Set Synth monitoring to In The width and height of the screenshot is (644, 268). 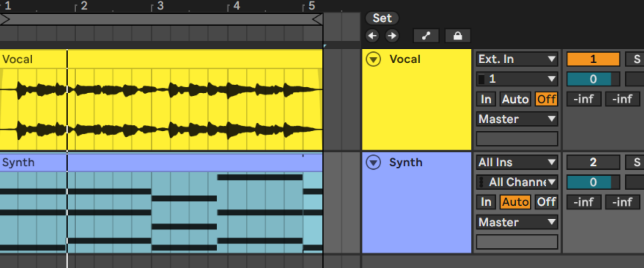(x=486, y=202)
